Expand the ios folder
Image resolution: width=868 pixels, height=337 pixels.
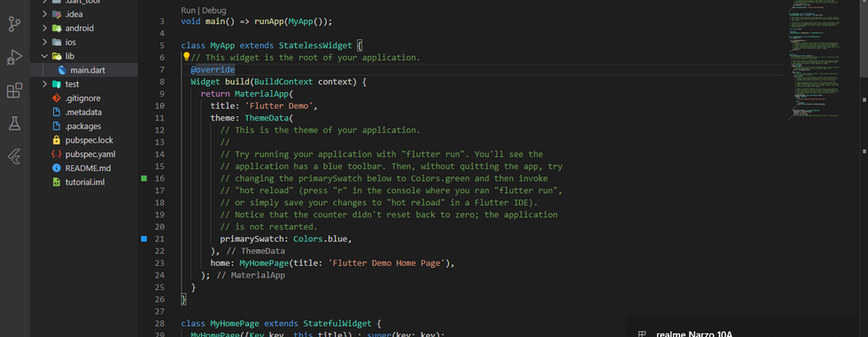[44, 43]
